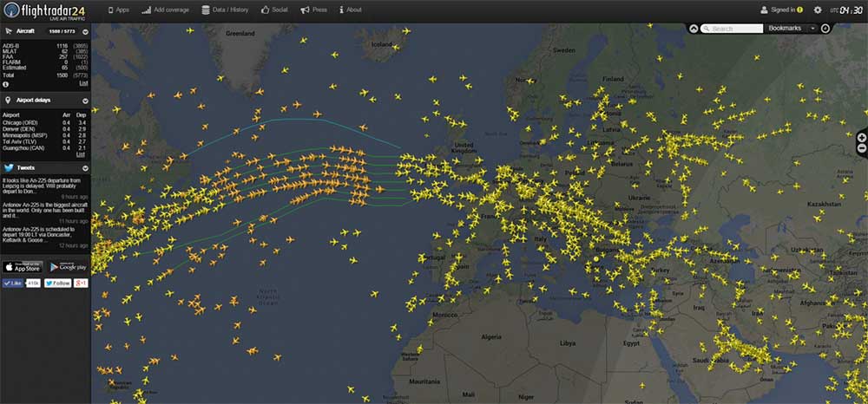Click the Twitter Follow button
The width and height of the screenshot is (868, 404).
pos(58,283)
